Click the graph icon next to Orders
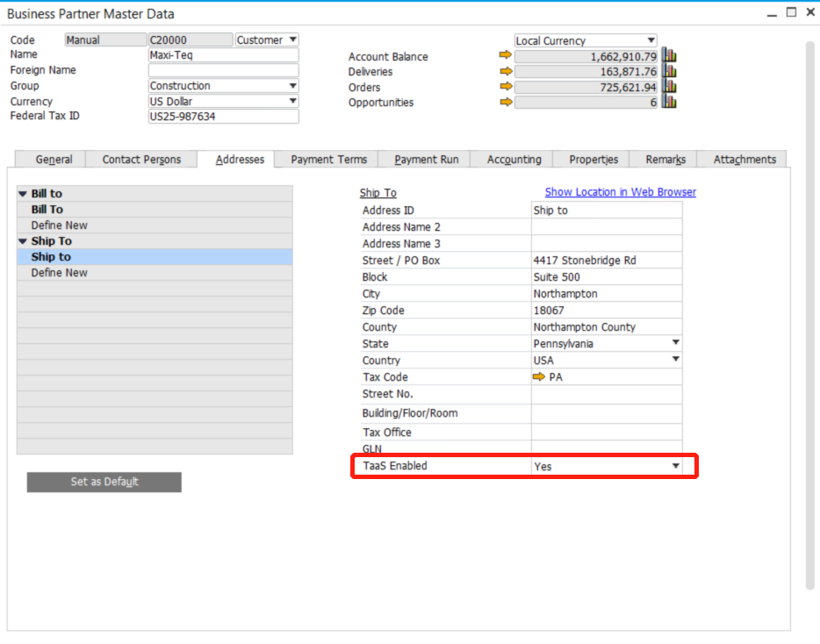The height and width of the screenshot is (644, 820). click(x=667, y=85)
